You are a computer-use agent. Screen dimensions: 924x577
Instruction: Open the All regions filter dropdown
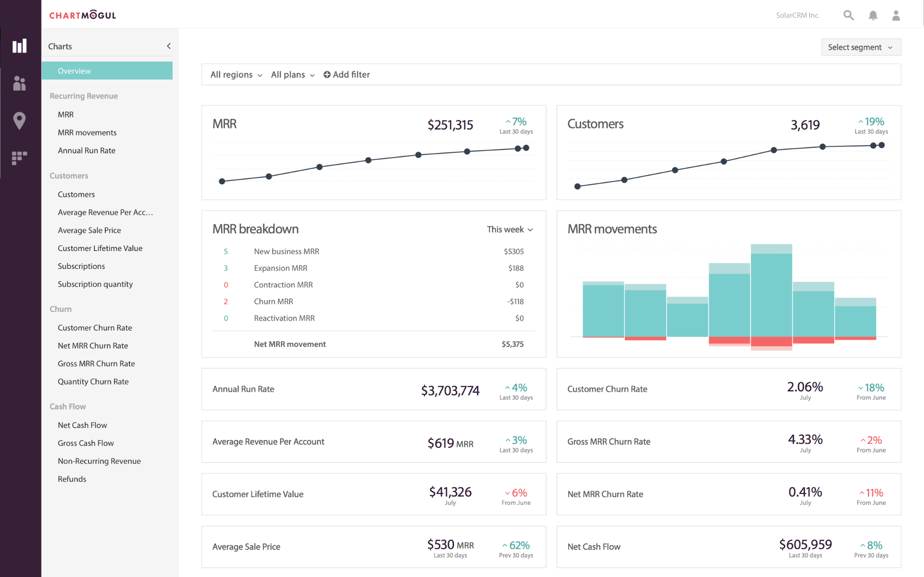(236, 75)
